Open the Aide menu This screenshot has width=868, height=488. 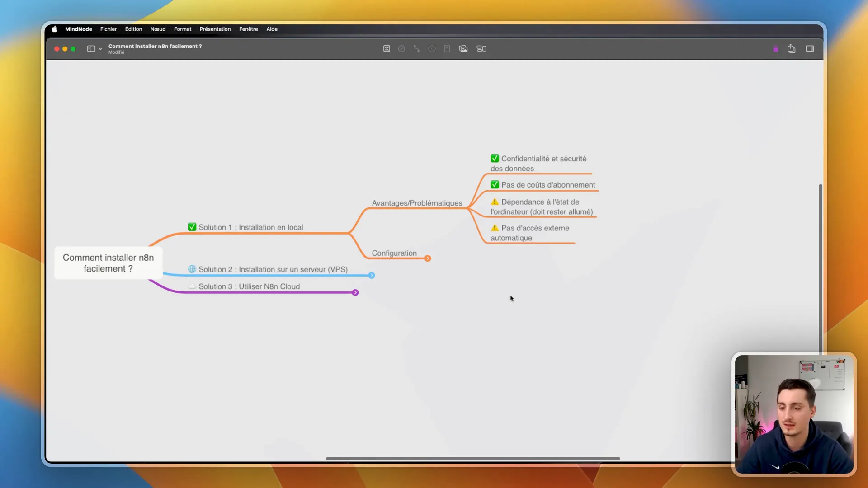pyautogui.click(x=272, y=29)
